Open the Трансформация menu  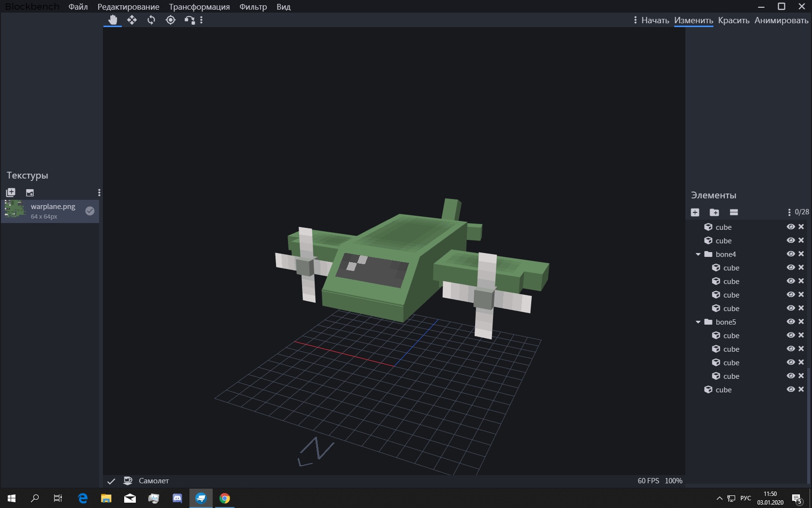[x=199, y=7]
